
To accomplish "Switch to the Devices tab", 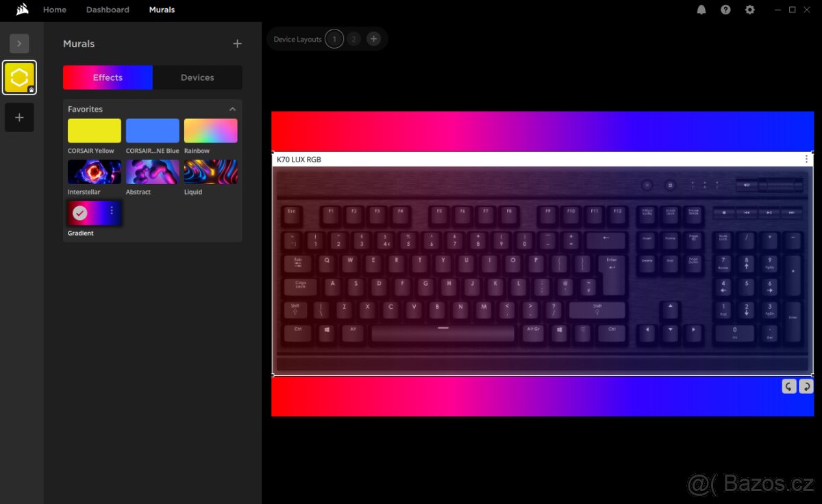I will (x=197, y=77).
